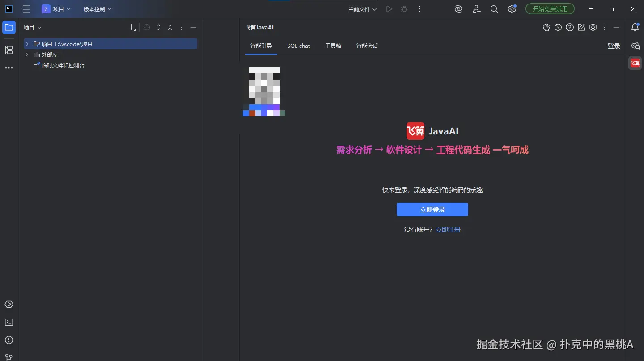Open the main hamburger menu

26,9
